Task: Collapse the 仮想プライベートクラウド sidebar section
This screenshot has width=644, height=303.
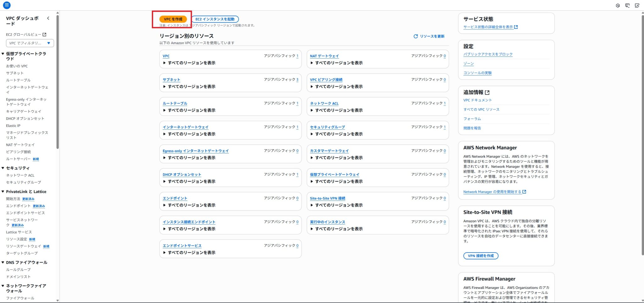Action: (3, 54)
